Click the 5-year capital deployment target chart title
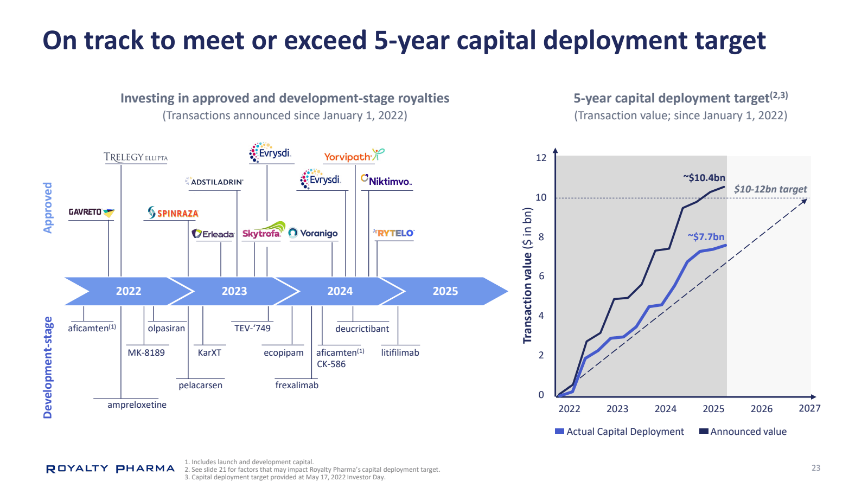Viewport: 868px width, 488px height. pos(681,98)
